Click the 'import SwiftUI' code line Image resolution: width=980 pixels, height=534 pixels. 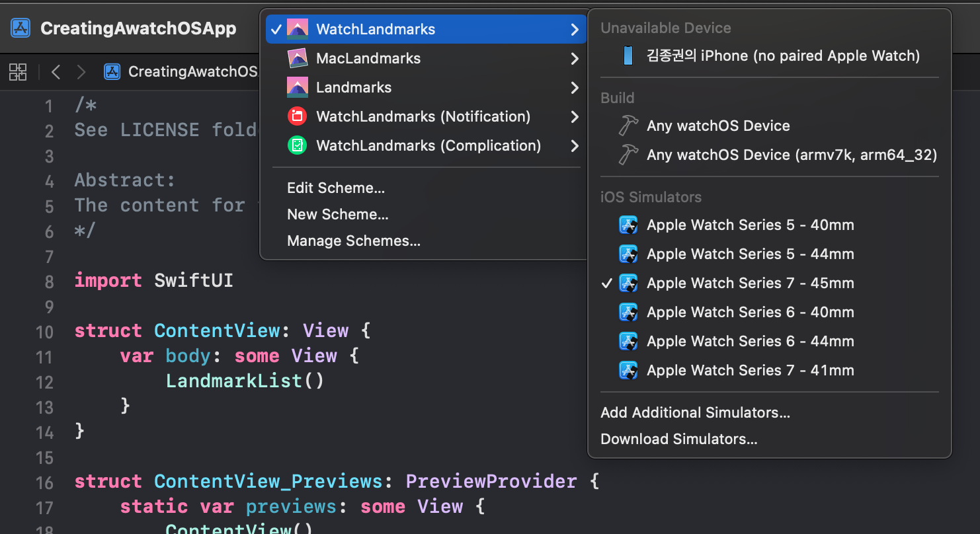click(154, 280)
